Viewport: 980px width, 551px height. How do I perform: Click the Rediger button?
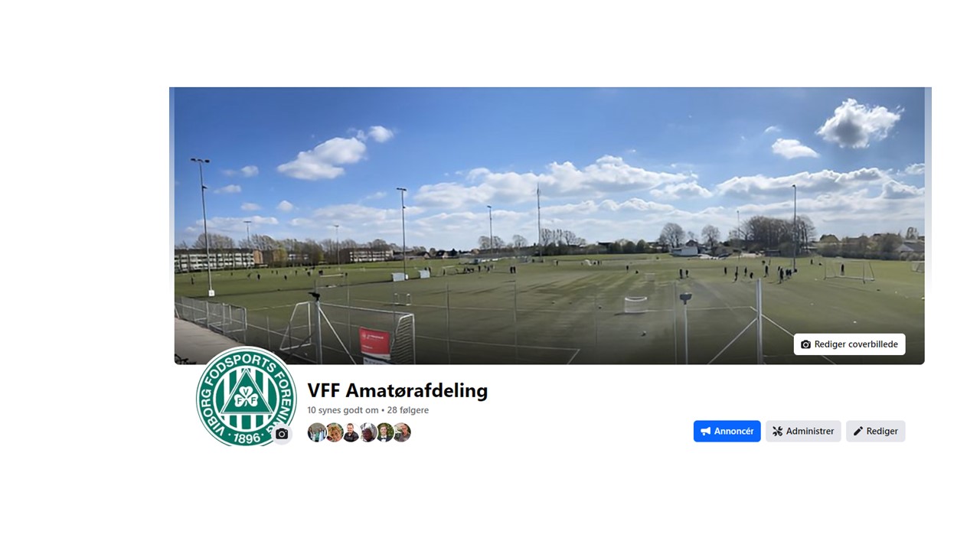tap(875, 432)
